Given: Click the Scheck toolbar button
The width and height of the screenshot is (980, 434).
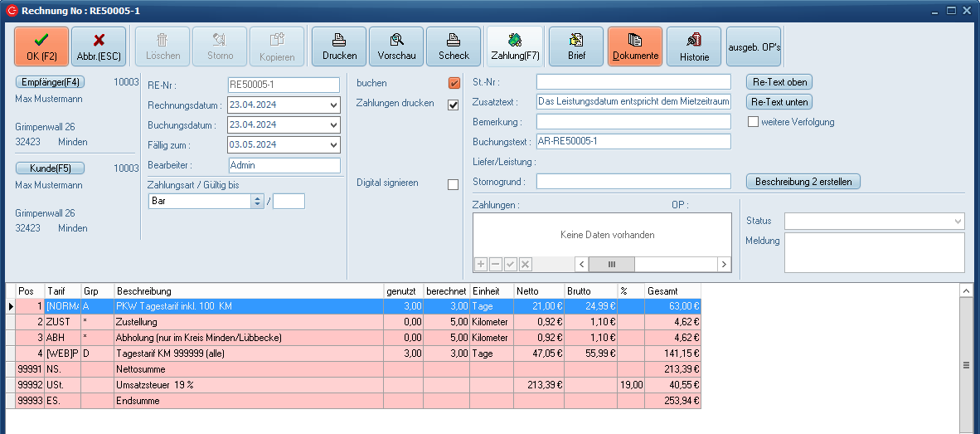Looking at the screenshot, I should coord(454,46).
